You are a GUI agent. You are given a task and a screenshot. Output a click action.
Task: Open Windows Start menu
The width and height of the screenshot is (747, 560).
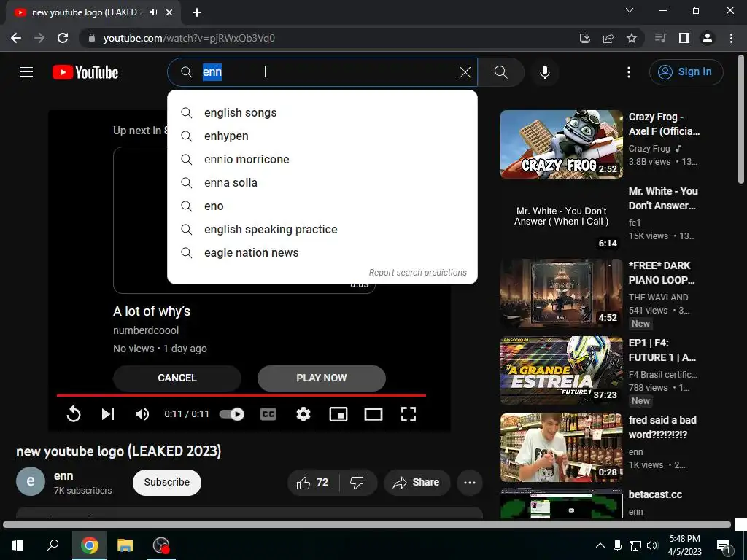[18, 545]
